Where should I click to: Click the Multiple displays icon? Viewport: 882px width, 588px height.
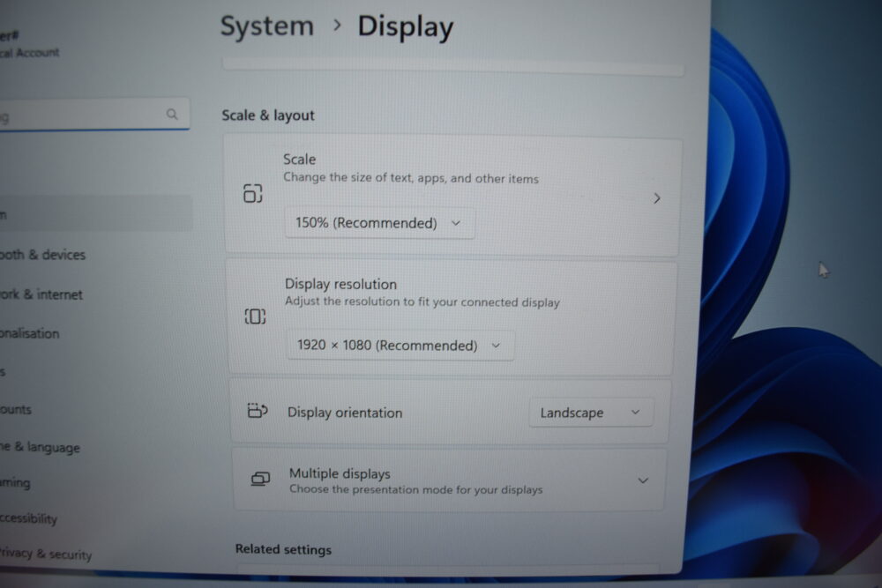pos(260,479)
